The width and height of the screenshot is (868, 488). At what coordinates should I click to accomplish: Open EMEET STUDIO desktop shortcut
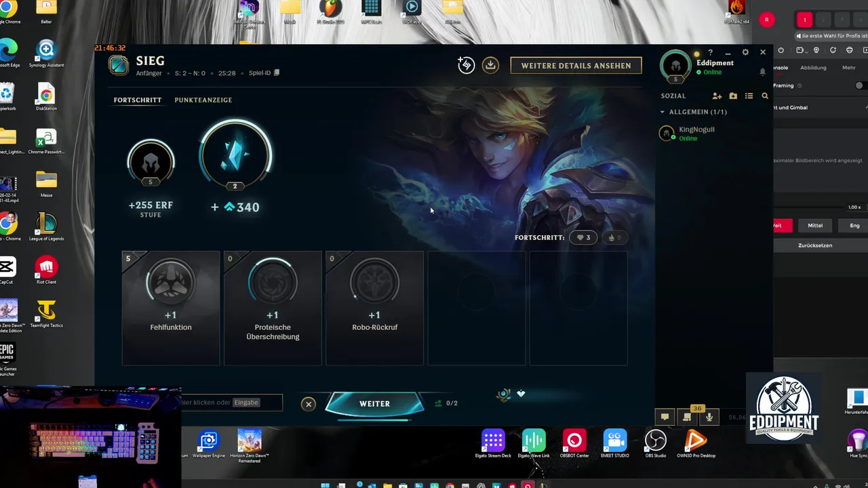(x=615, y=444)
